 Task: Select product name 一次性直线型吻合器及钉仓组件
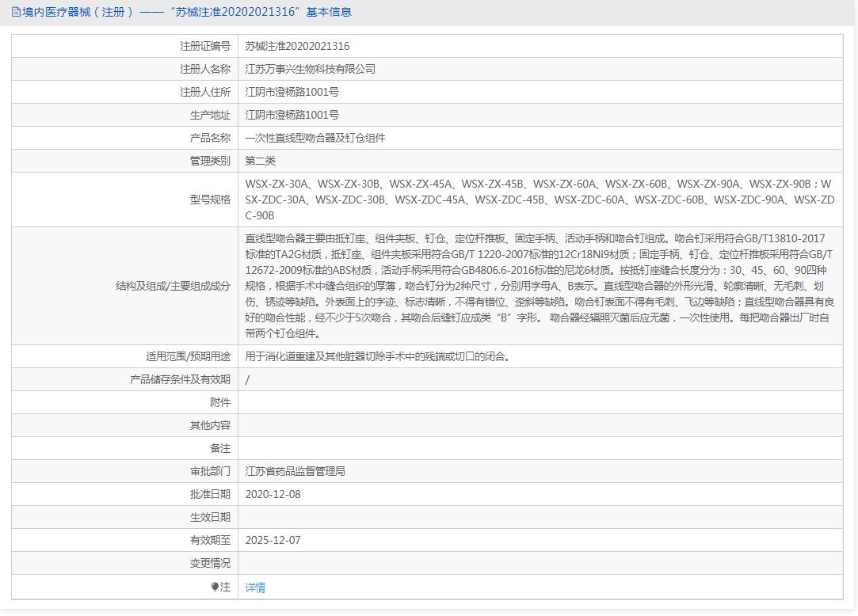tap(315, 139)
